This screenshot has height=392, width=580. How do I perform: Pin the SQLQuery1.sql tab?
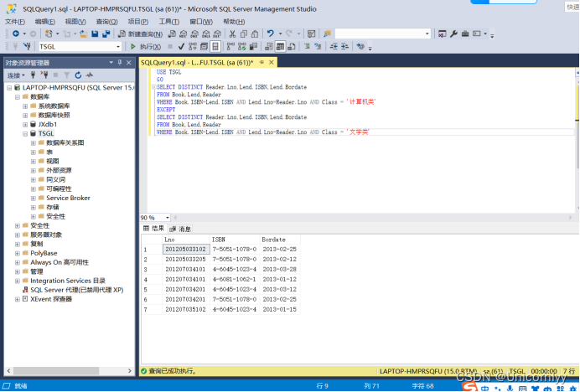pos(262,63)
